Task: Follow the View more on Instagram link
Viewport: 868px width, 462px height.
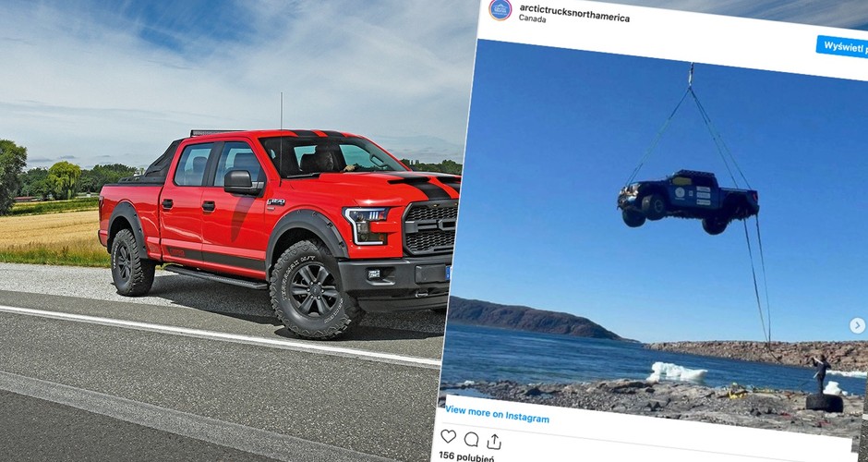Action: (x=497, y=414)
